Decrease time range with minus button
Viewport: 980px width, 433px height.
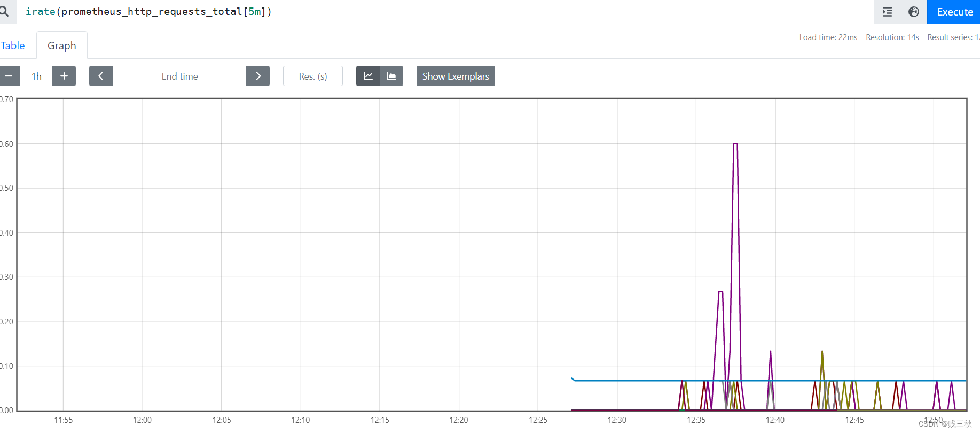point(9,76)
